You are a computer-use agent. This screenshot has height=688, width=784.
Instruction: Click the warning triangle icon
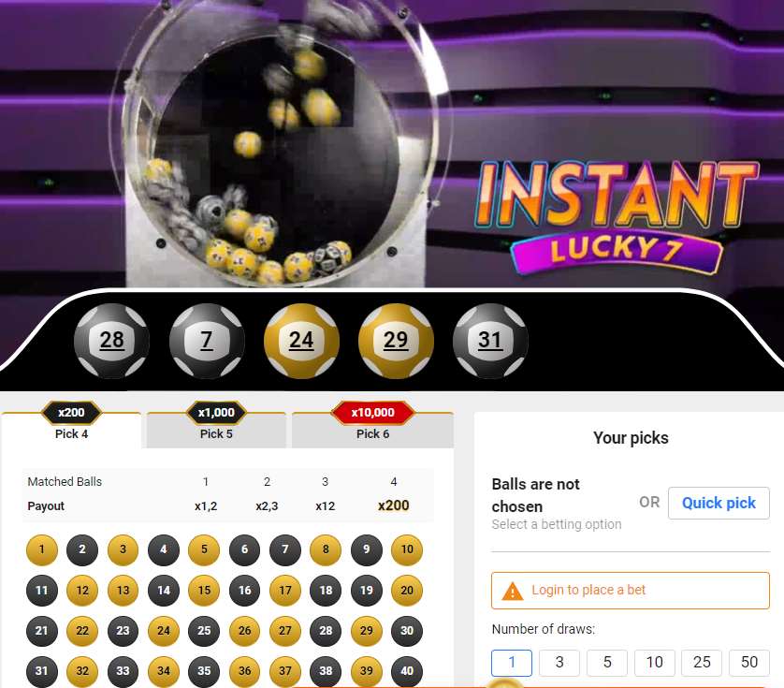click(512, 591)
